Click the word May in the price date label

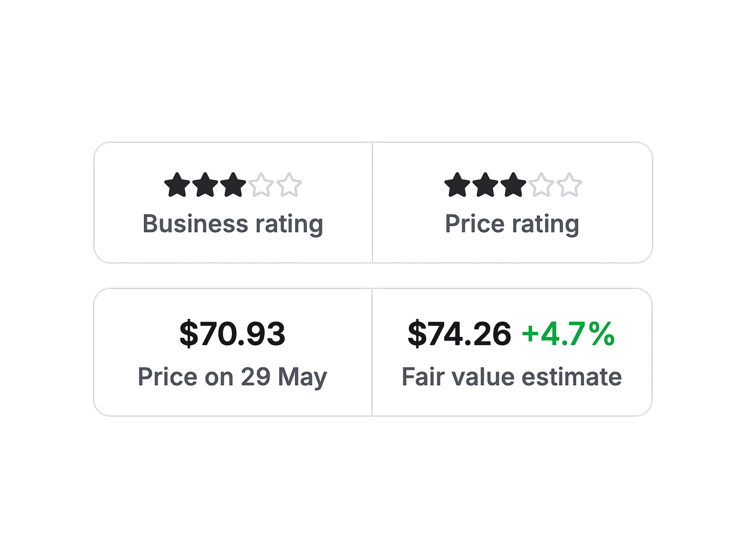(302, 378)
